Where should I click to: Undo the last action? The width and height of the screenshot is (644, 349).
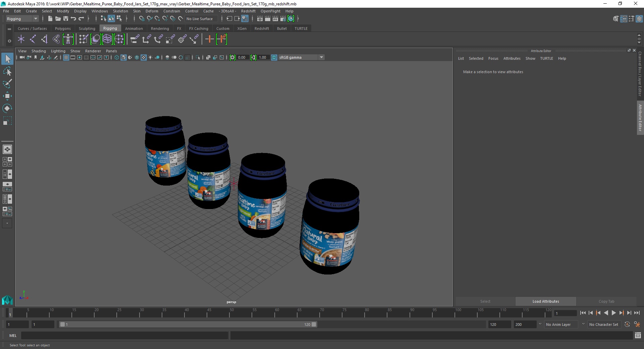tap(73, 19)
